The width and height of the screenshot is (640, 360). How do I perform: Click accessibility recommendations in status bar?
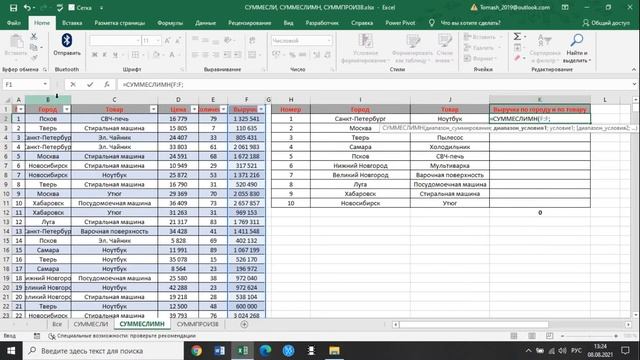tap(122, 336)
